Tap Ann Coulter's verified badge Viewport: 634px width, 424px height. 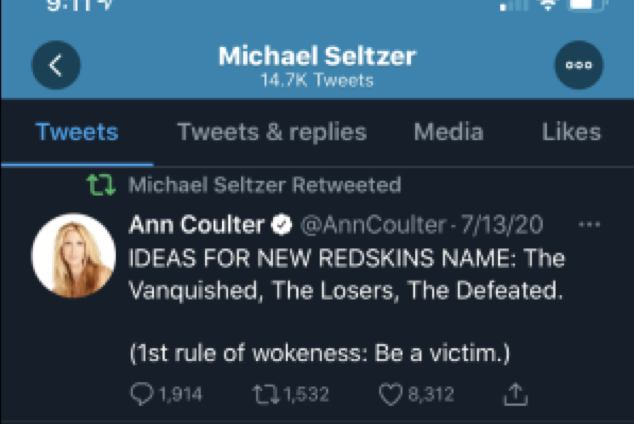pyautogui.click(x=282, y=224)
